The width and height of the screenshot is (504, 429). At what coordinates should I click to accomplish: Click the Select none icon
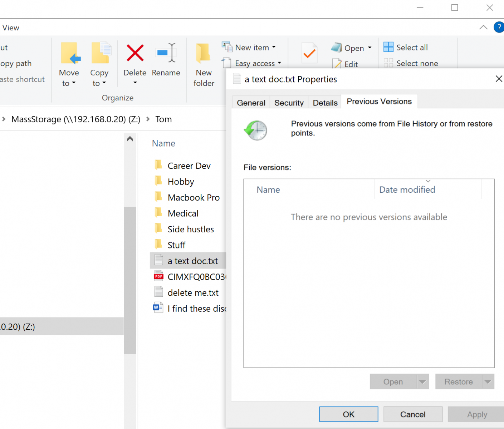[388, 63]
